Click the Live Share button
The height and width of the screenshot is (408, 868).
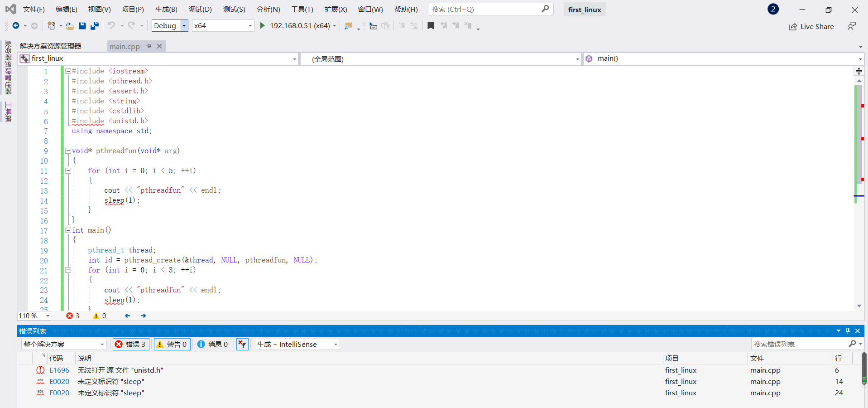pyautogui.click(x=811, y=27)
